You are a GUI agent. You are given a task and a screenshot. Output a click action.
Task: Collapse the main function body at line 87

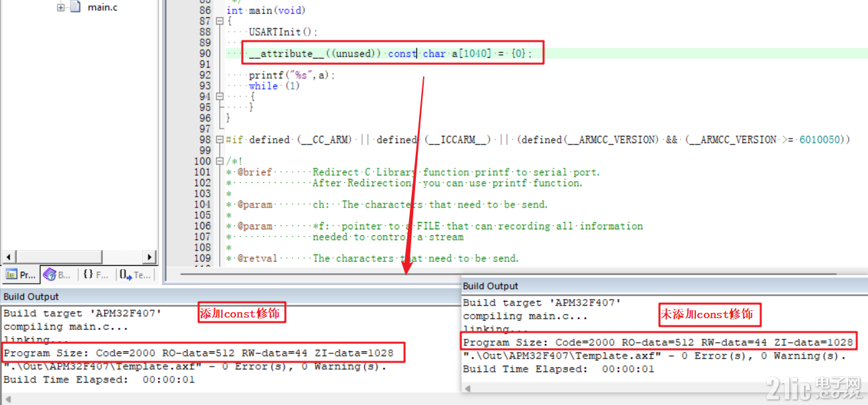click(x=220, y=22)
